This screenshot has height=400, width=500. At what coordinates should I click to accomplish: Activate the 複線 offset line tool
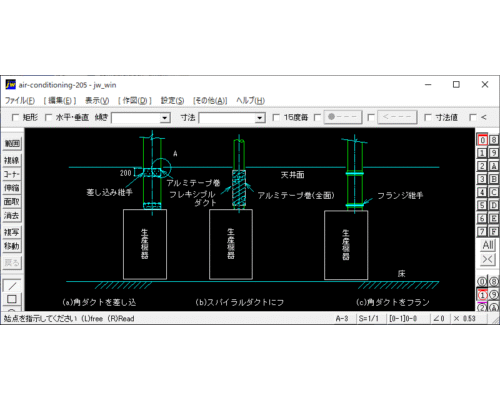pos(12,160)
